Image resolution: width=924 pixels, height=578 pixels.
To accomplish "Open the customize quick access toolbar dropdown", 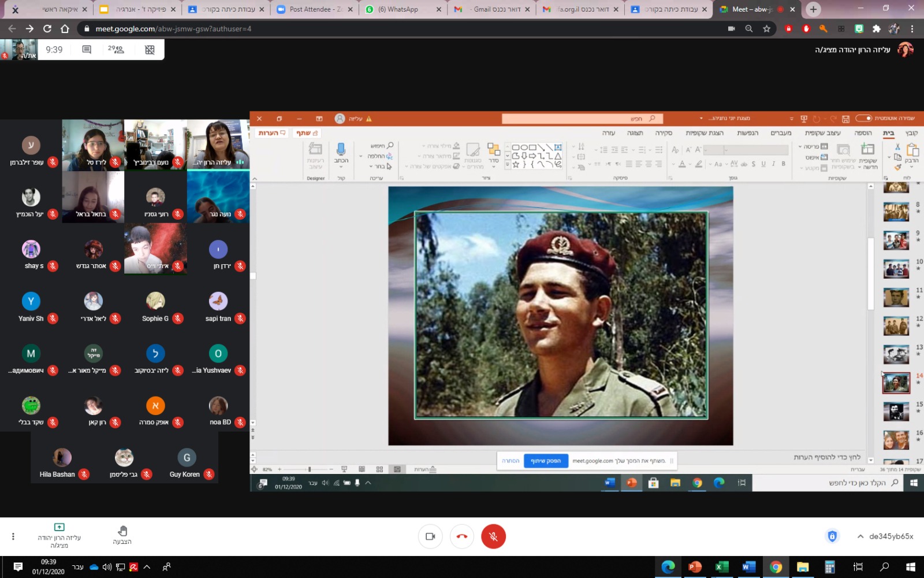I will (791, 118).
